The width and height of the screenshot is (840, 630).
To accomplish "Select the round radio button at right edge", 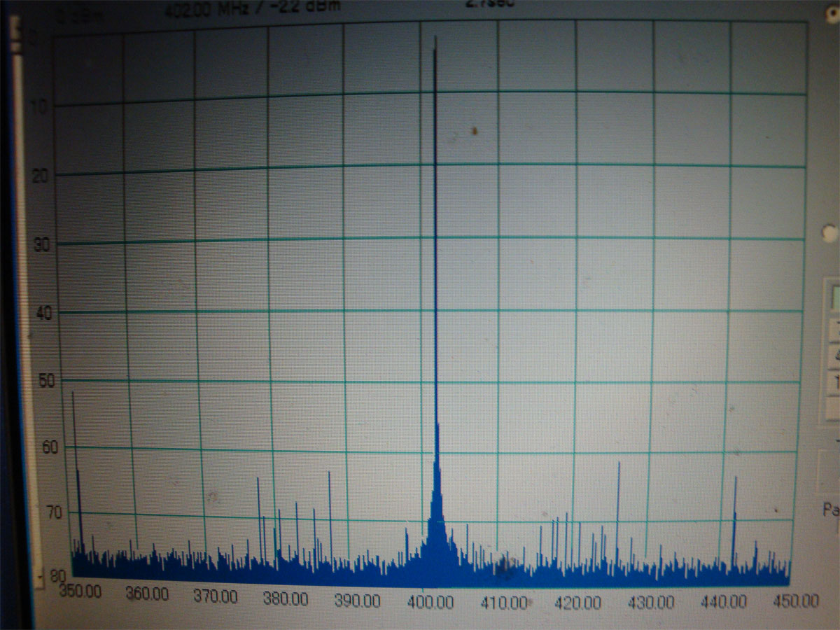I will pyautogui.click(x=830, y=234).
